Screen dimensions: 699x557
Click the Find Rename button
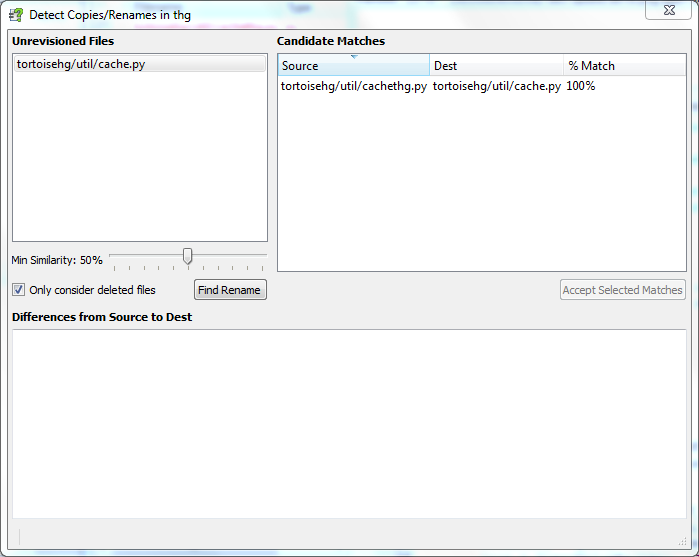230,290
